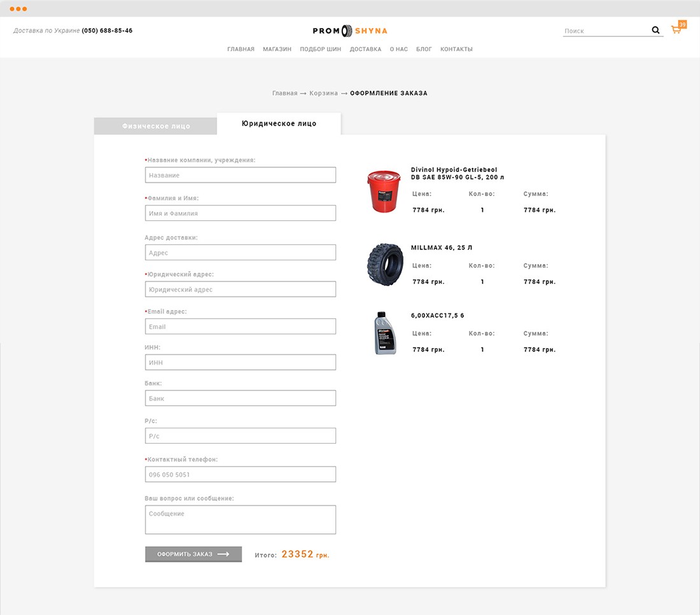The width and height of the screenshot is (700, 615).
Task: Focus the Банк input field
Action: coord(240,399)
